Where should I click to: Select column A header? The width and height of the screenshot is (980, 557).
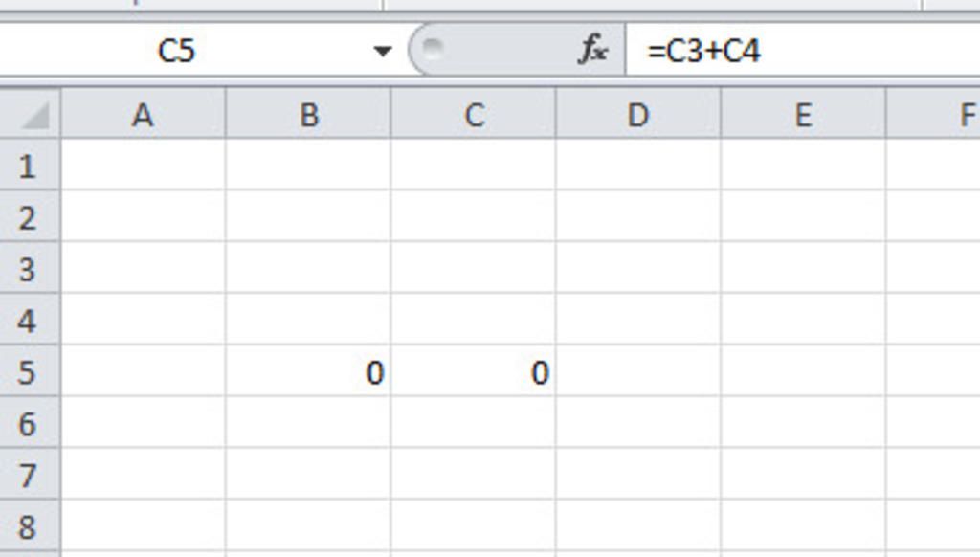click(x=143, y=116)
